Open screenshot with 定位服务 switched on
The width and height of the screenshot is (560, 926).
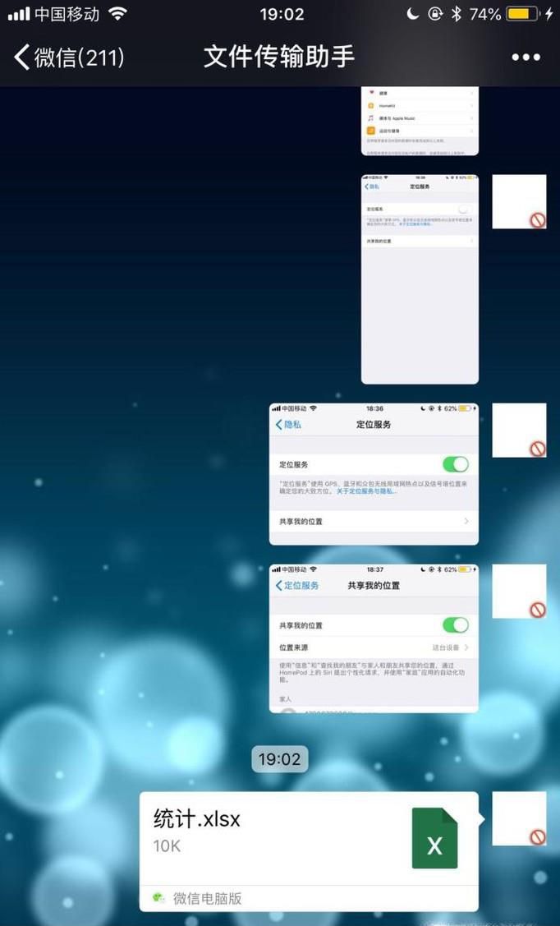tap(374, 474)
